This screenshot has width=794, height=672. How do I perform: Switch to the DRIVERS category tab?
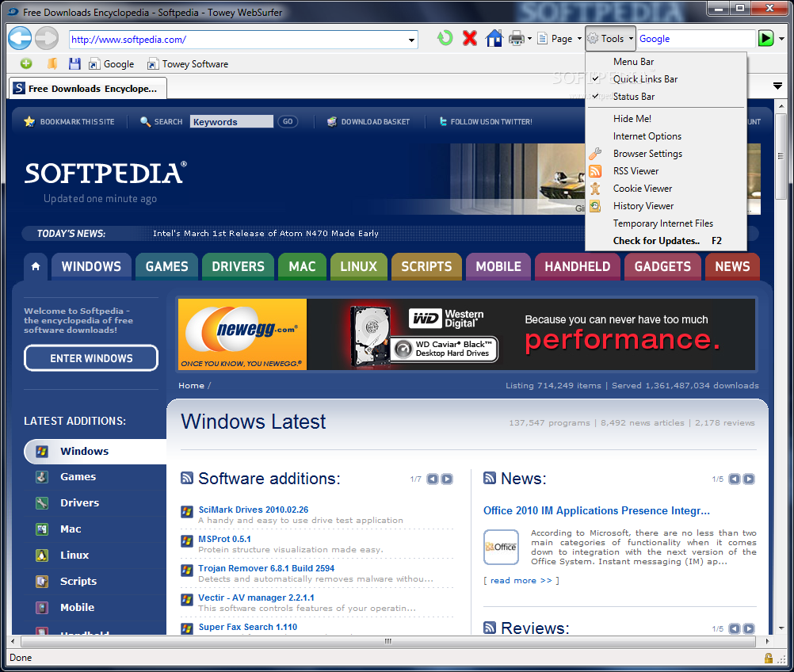tap(238, 266)
